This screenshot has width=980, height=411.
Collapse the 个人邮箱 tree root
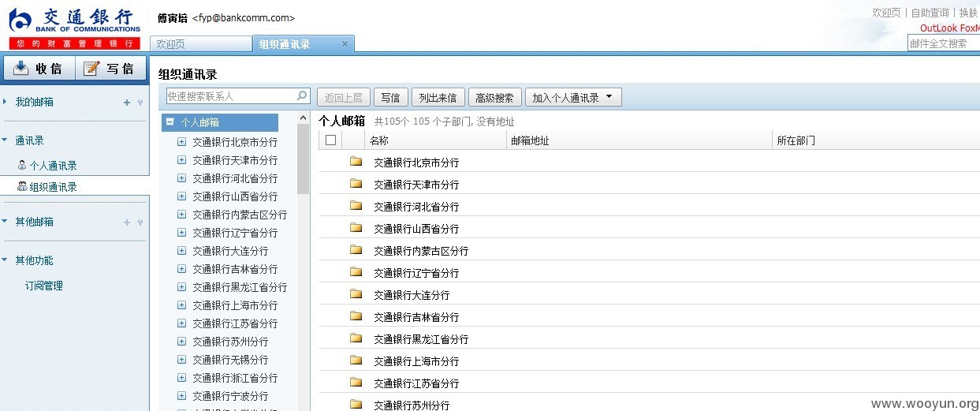coord(170,122)
